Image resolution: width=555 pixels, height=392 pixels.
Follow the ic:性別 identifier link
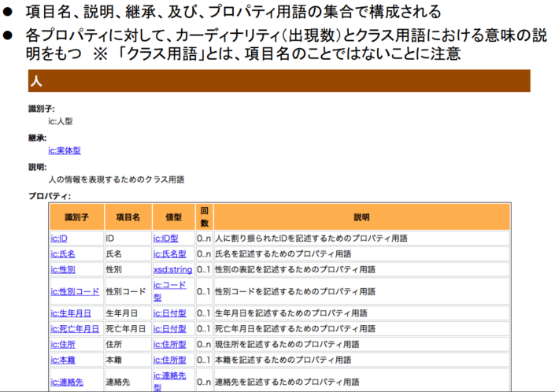[63, 269]
